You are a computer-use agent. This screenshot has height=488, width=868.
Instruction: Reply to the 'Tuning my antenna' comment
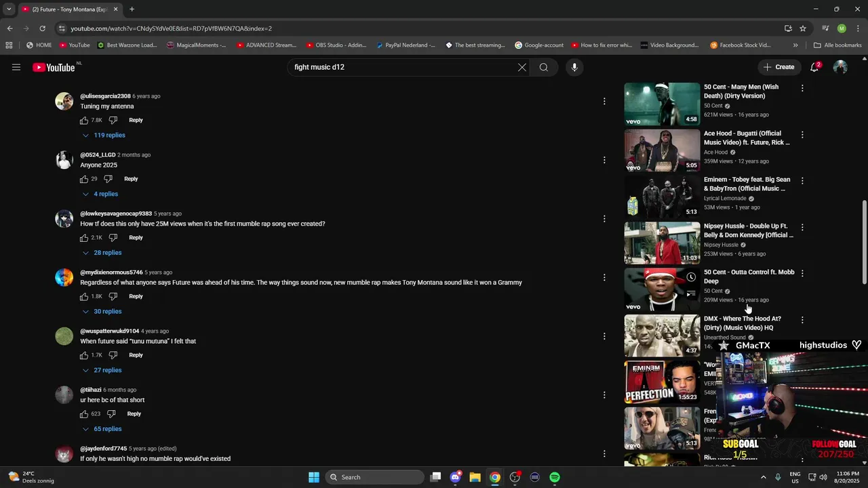pyautogui.click(x=136, y=120)
